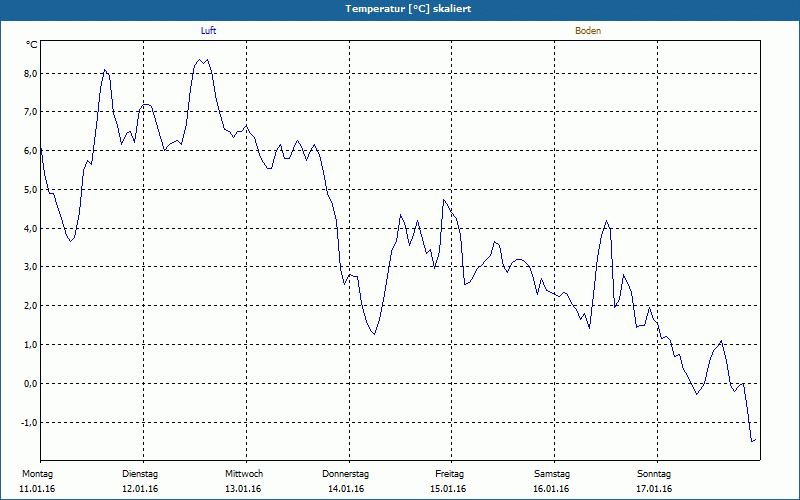Click the '-1,0' y-axis value
Screen dimensions: 800x500
[x=30, y=422]
